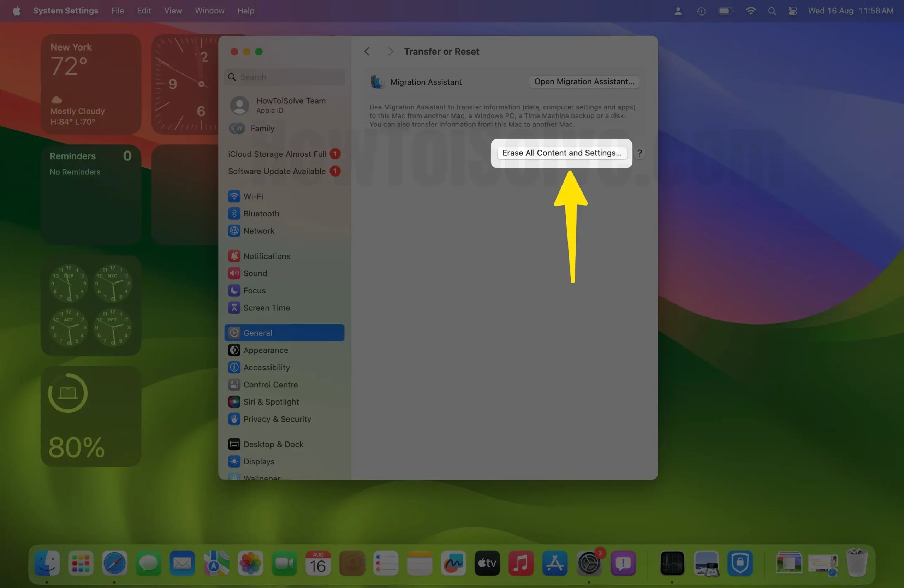This screenshot has height=588, width=904.
Task: Click the back chevron on Transfer or Reset
Action: pos(367,51)
